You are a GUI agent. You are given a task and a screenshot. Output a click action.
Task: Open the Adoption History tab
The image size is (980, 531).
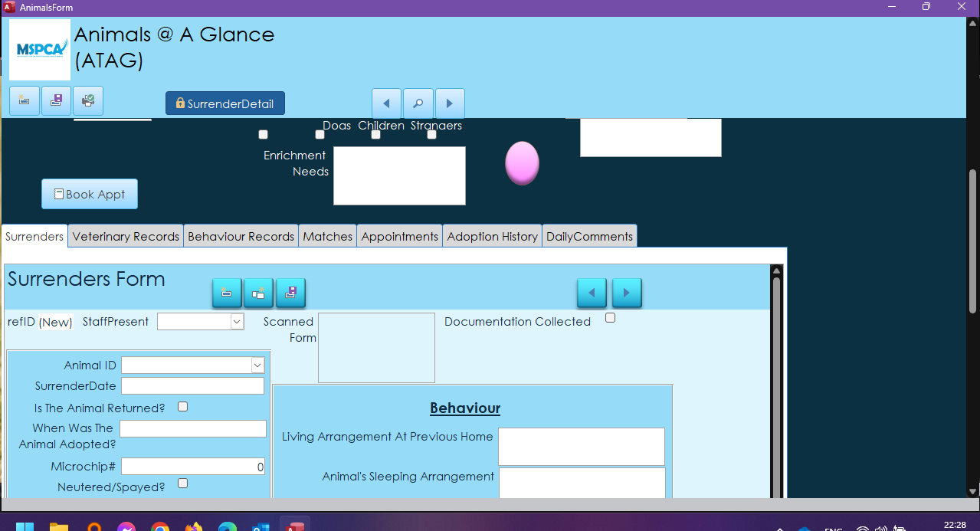492,237
